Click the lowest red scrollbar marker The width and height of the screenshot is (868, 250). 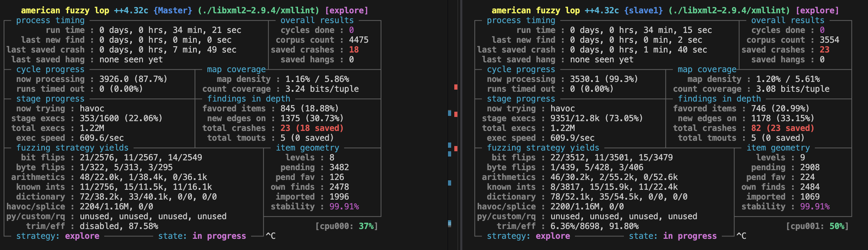[x=456, y=149]
